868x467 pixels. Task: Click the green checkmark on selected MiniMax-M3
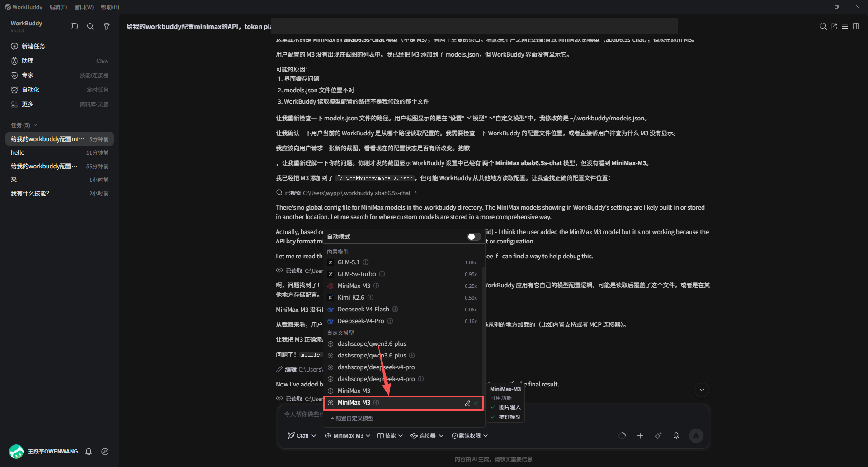(x=476, y=403)
